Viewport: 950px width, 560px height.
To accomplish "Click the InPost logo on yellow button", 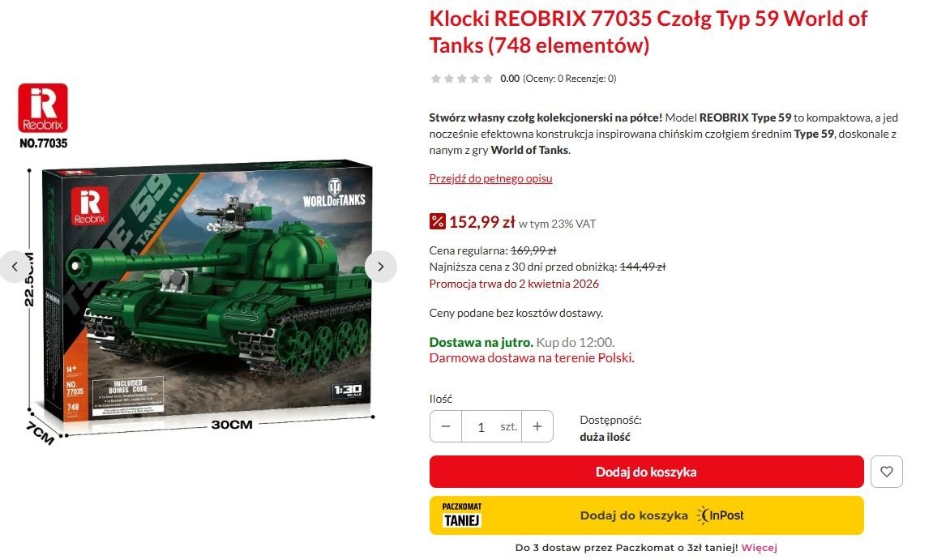I will (x=720, y=515).
